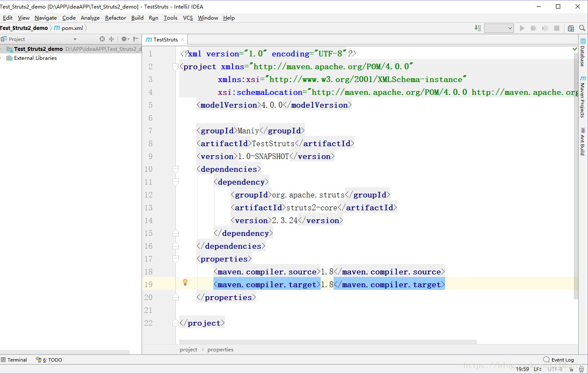
Task: Click the Collapse All icon in Project panel
Action: [112, 39]
